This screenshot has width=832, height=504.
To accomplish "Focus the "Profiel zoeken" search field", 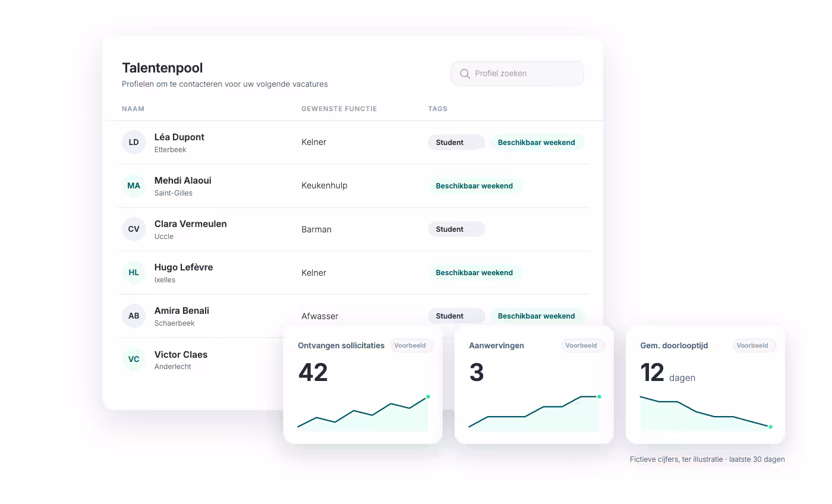I will pyautogui.click(x=517, y=74).
